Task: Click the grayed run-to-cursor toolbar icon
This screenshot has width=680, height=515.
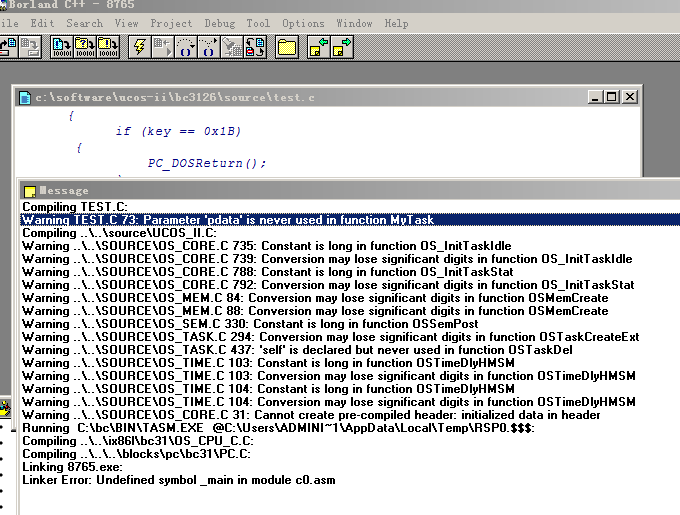Action: 163,47
